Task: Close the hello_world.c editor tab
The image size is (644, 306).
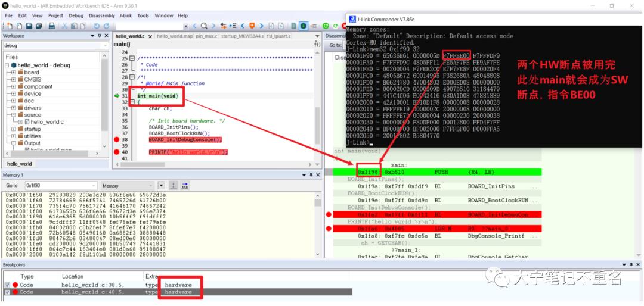Action: click(150, 36)
